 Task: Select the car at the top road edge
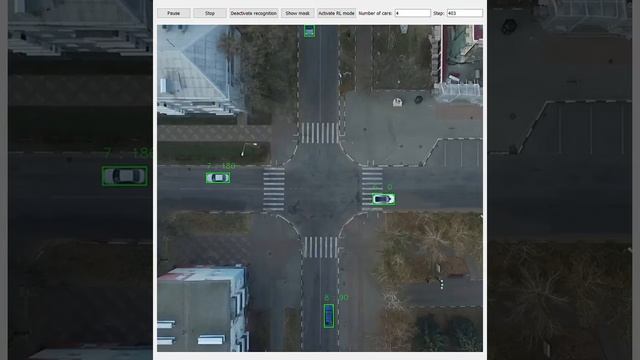point(309,31)
